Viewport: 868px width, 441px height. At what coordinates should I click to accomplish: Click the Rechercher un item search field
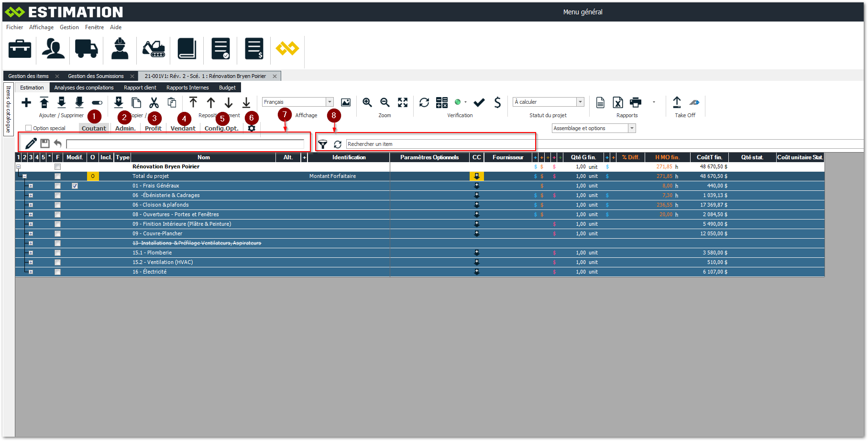click(439, 144)
